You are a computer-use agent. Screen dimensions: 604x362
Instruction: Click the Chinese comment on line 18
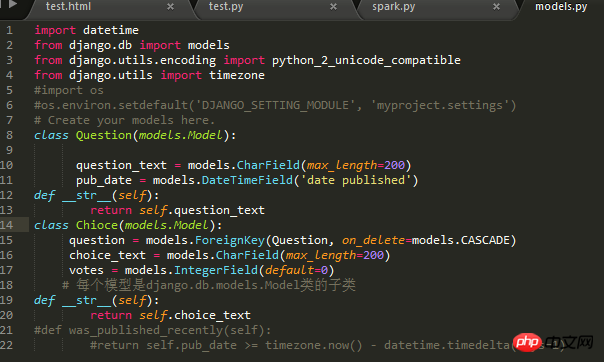tap(208, 285)
